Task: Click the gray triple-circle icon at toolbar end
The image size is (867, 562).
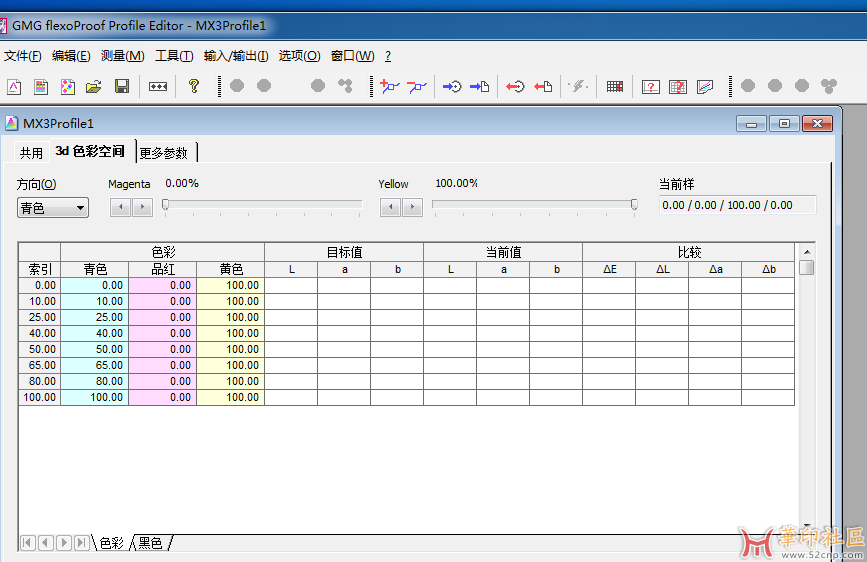Action: click(x=829, y=86)
